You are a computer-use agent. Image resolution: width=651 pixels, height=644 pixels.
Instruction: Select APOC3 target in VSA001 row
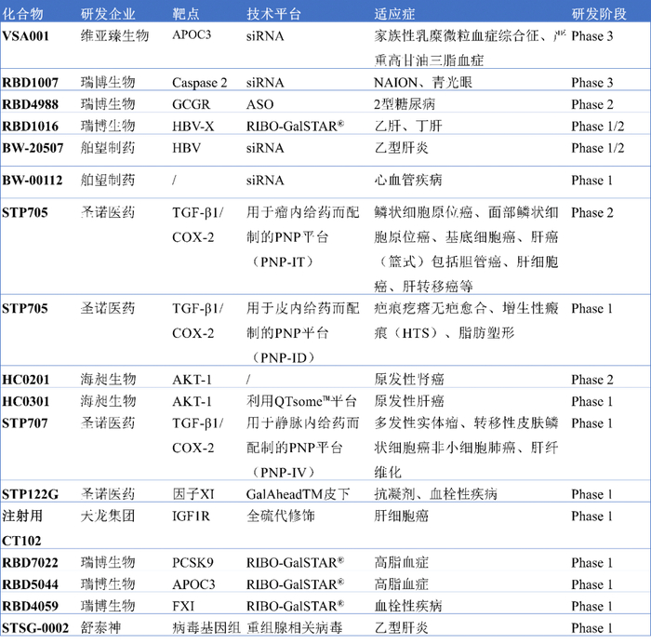(192, 35)
